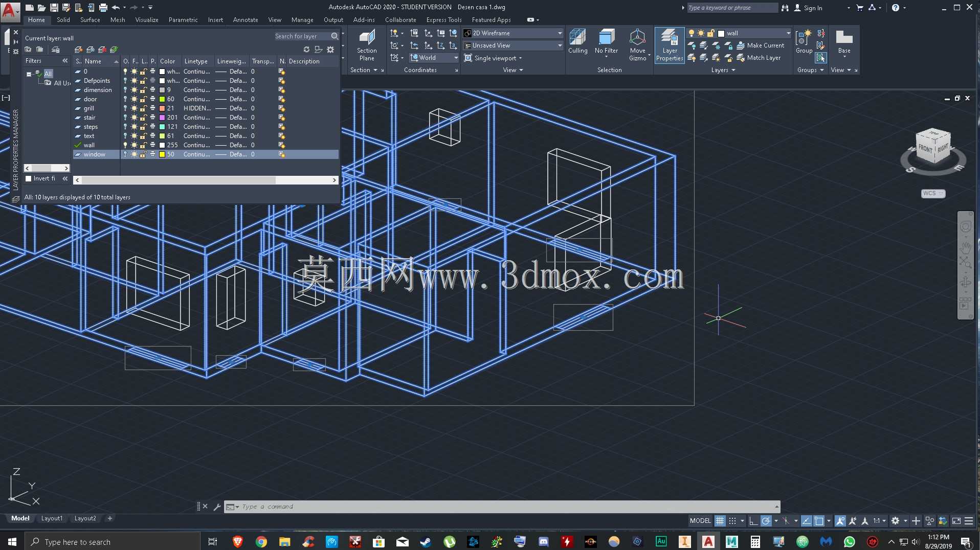Switch to the Layout1 tab
This screenshot has height=550, width=980.
pos(52,518)
